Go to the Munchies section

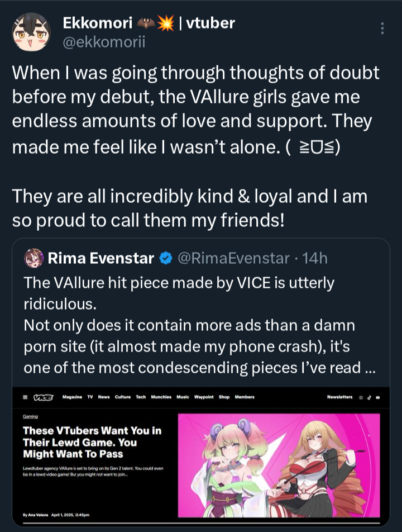click(x=161, y=397)
